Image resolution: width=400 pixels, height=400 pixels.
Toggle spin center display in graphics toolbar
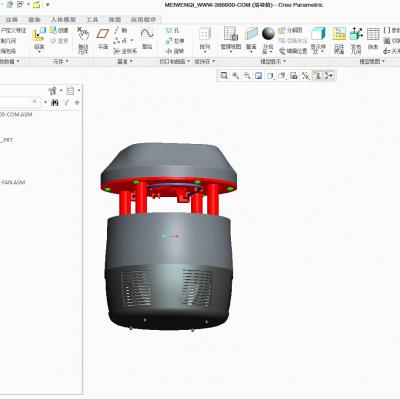click(x=329, y=76)
